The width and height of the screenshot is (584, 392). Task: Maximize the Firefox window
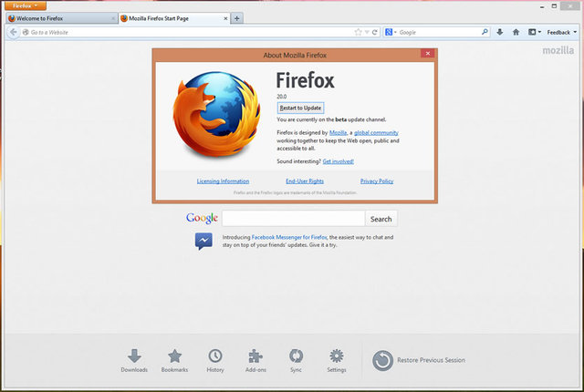coord(554,6)
